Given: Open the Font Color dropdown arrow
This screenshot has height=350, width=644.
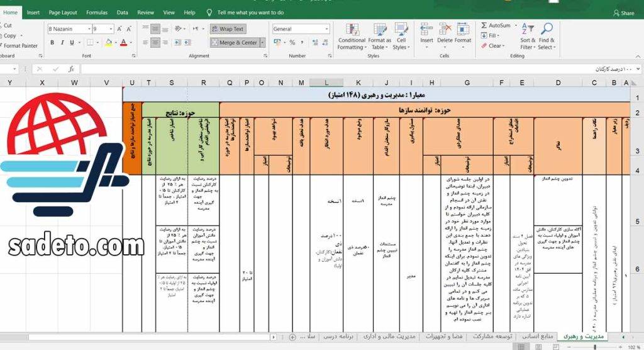Looking at the screenshot, I should tap(131, 42).
